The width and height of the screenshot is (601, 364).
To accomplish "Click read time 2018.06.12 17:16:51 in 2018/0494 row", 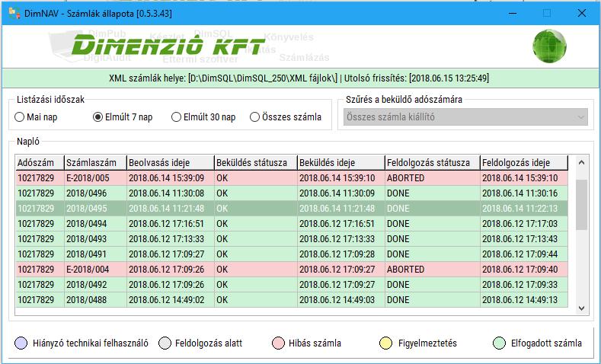I will coord(166,223).
